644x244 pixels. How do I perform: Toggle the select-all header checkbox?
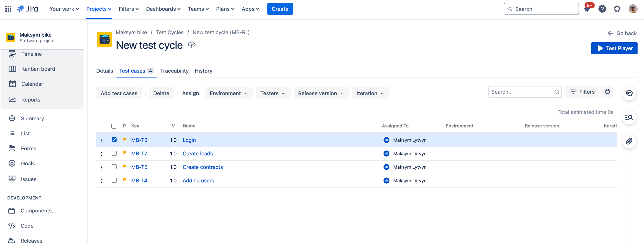point(114,126)
